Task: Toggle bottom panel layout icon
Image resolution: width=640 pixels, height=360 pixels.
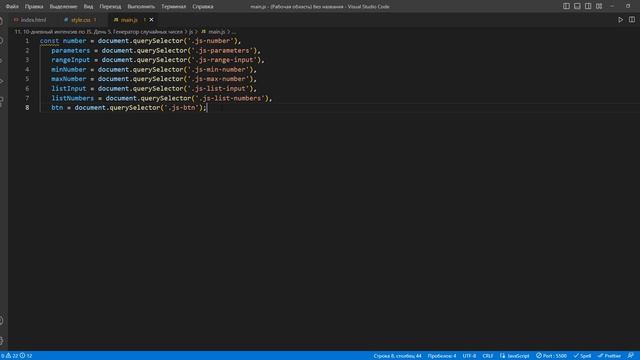Action: (x=577, y=6)
